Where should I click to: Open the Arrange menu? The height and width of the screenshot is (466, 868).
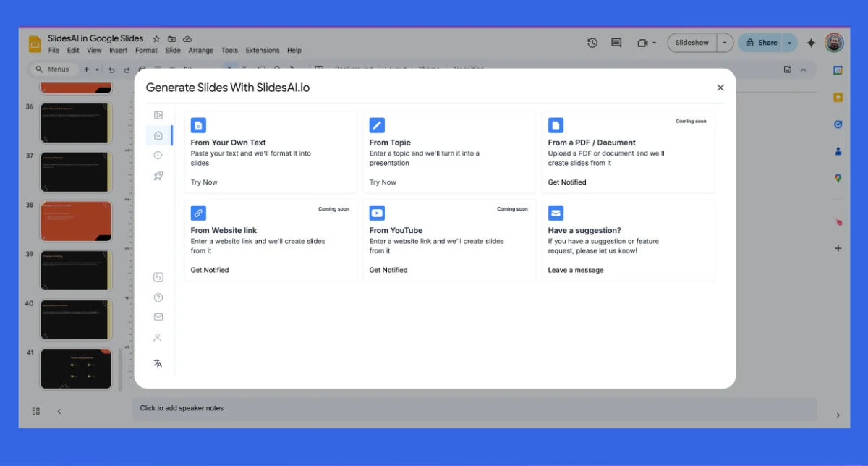coord(200,51)
